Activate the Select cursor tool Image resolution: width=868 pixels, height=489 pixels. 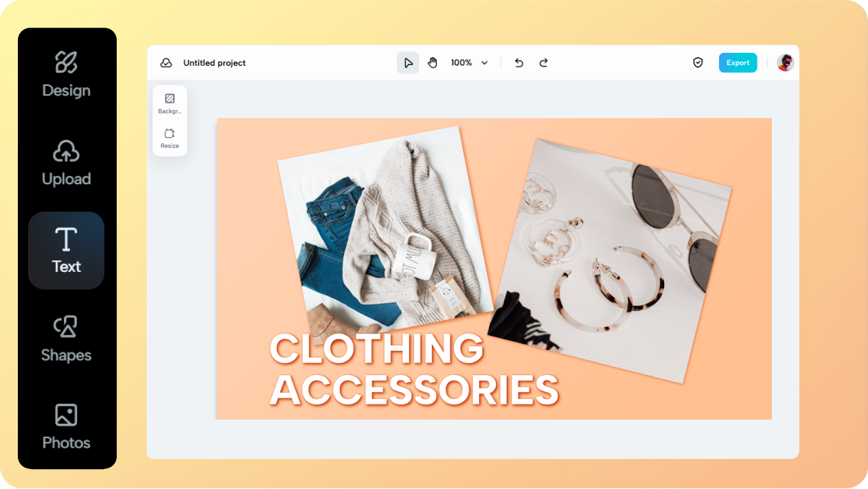click(408, 62)
